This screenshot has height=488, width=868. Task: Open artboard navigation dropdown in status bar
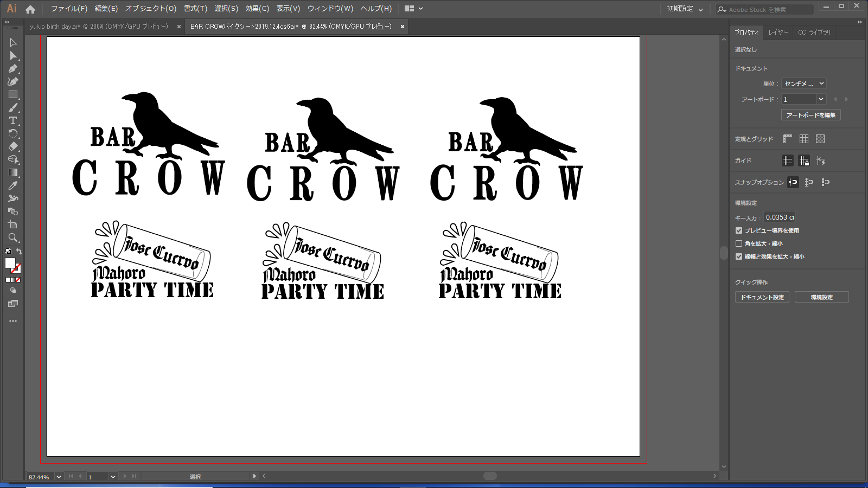coord(113,477)
